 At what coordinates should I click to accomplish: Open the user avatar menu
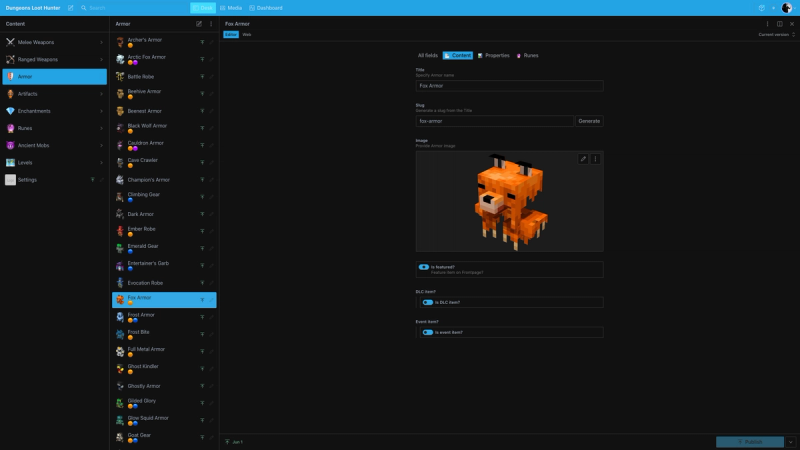click(787, 8)
